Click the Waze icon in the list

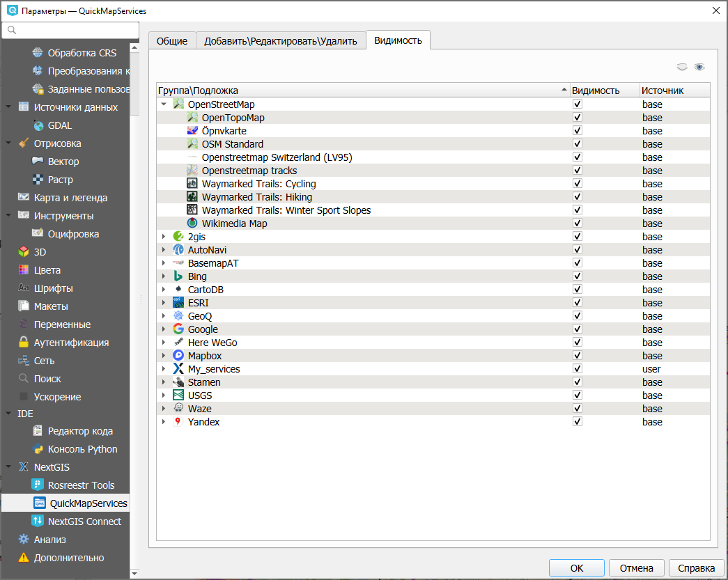click(178, 409)
